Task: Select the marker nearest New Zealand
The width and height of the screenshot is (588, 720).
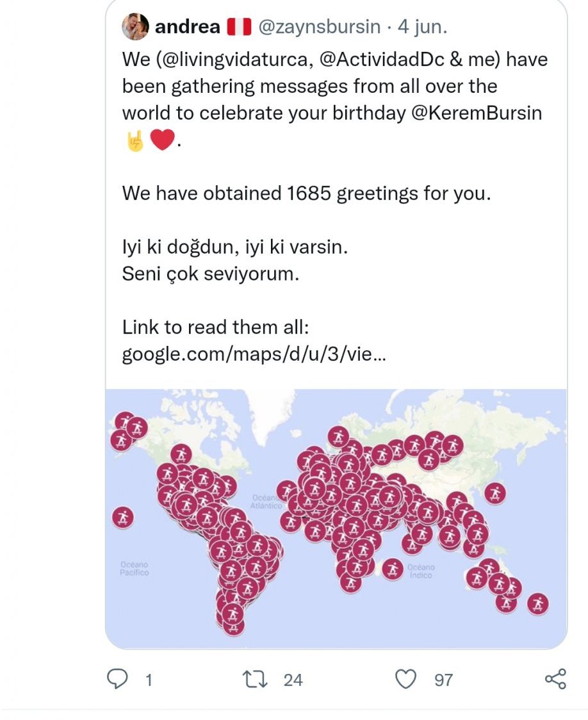Action: (x=537, y=604)
